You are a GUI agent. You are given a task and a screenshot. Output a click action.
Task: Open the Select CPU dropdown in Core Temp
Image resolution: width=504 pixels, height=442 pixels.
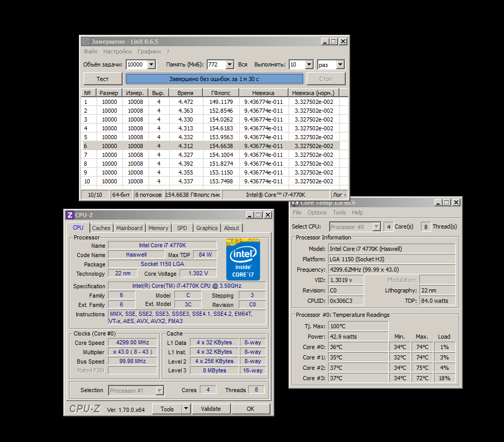(x=376, y=227)
